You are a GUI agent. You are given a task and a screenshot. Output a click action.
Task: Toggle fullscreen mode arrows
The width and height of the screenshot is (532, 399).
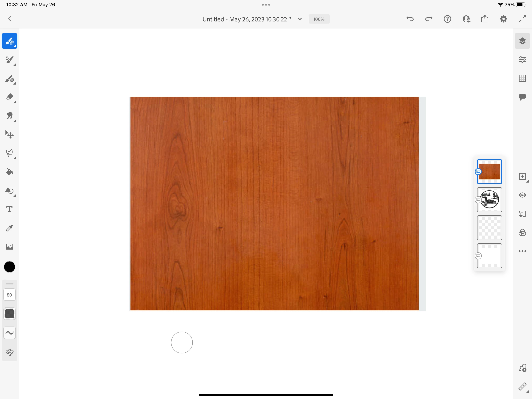(x=522, y=19)
